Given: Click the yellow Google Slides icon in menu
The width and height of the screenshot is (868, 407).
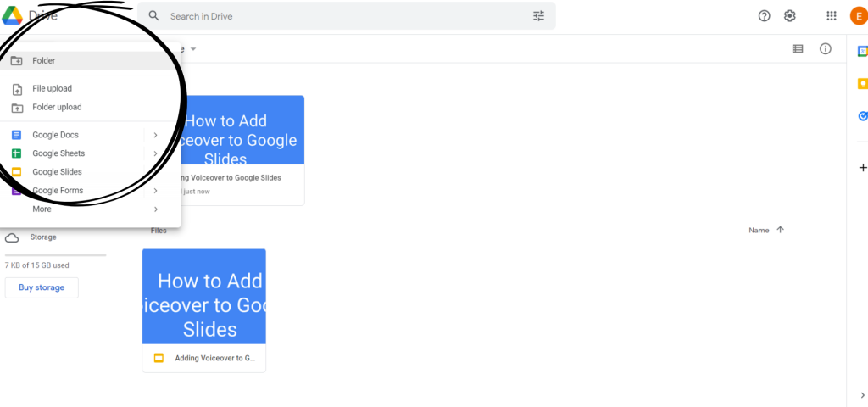Looking at the screenshot, I should coord(17,172).
